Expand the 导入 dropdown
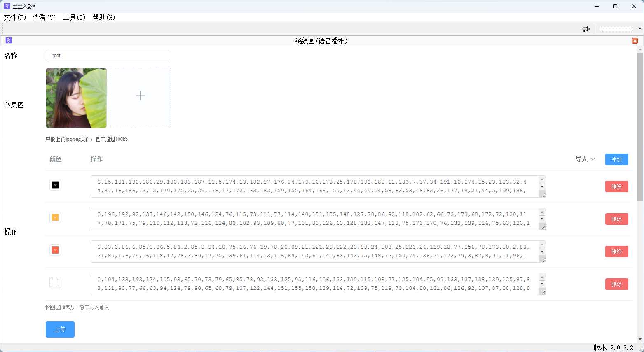This screenshot has width=644, height=352. (x=585, y=159)
